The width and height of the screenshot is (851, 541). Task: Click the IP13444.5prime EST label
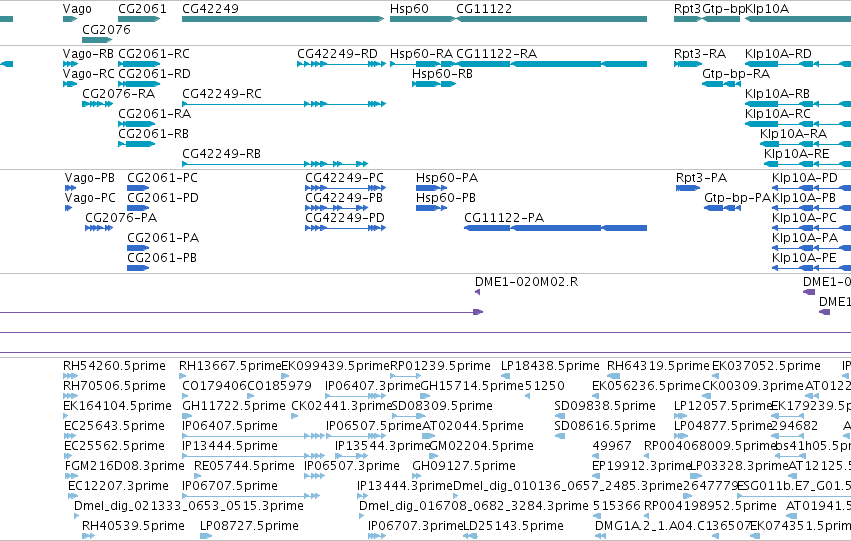point(230,446)
